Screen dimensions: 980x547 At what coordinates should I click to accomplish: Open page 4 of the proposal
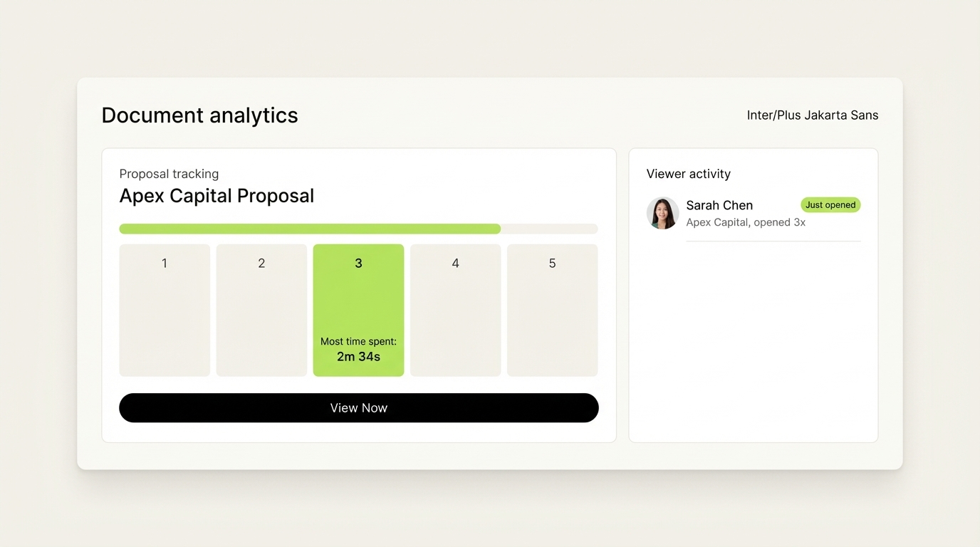455,310
